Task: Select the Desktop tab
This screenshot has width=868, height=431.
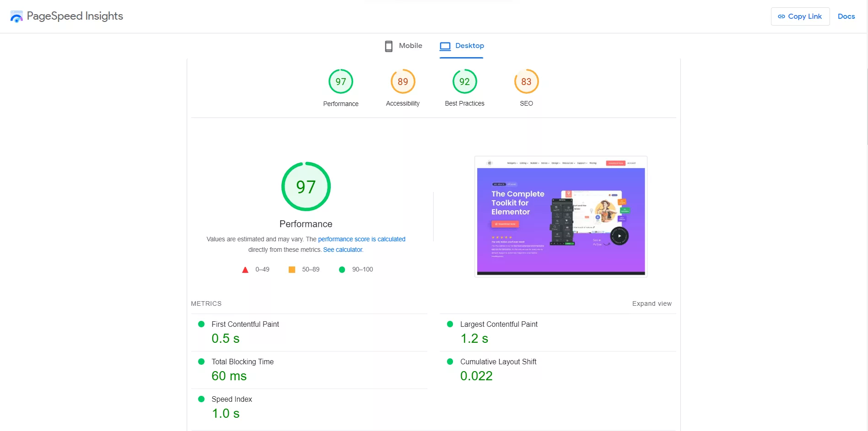Action: [x=462, y=46]
